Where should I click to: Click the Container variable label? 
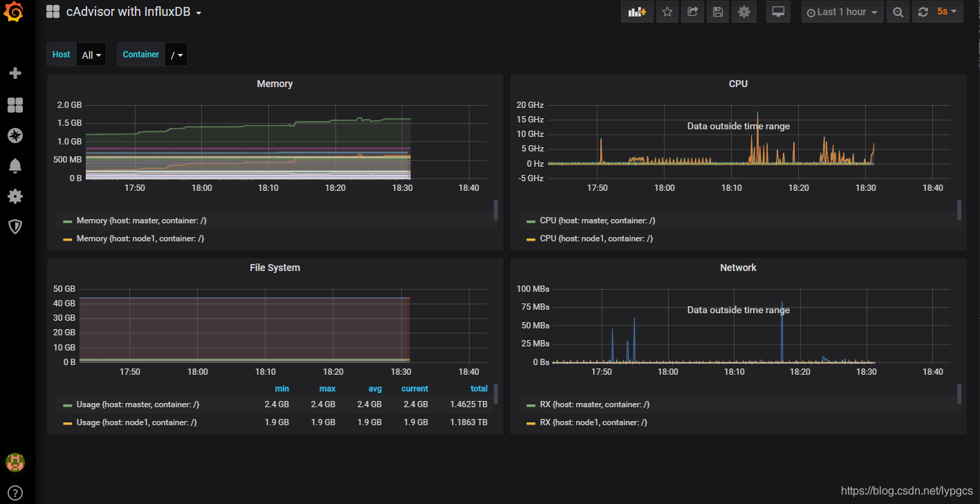point(141,55)
